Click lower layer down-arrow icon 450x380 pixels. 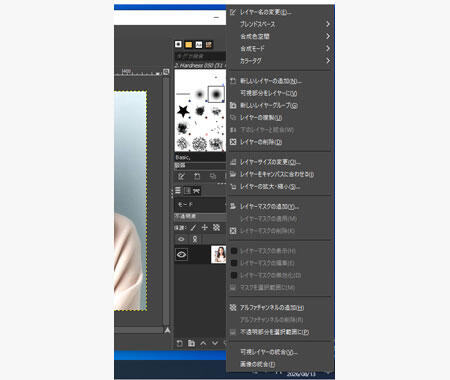coord(215,343)
